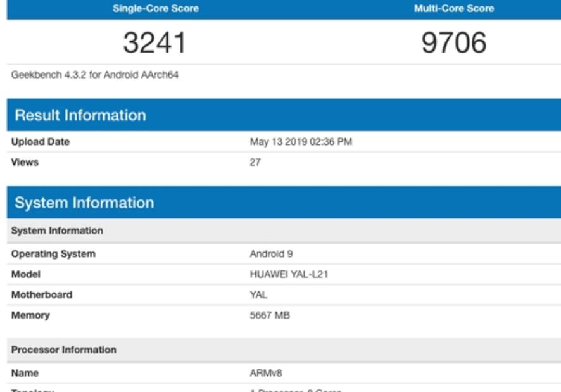The height and width of the screenshot is (392, 561).
Task: Click the gray System Information subheader row
Action: coord(57,231)
